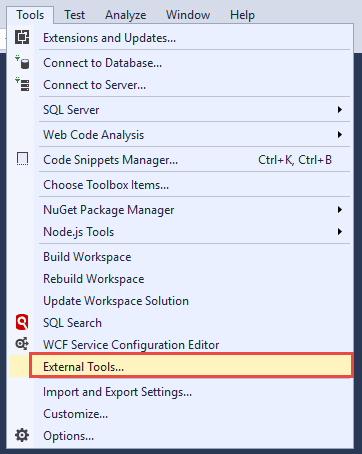This screenshot has height=454, width=362.
Task: Click the Options gear icon
Action: click(22, 435)
